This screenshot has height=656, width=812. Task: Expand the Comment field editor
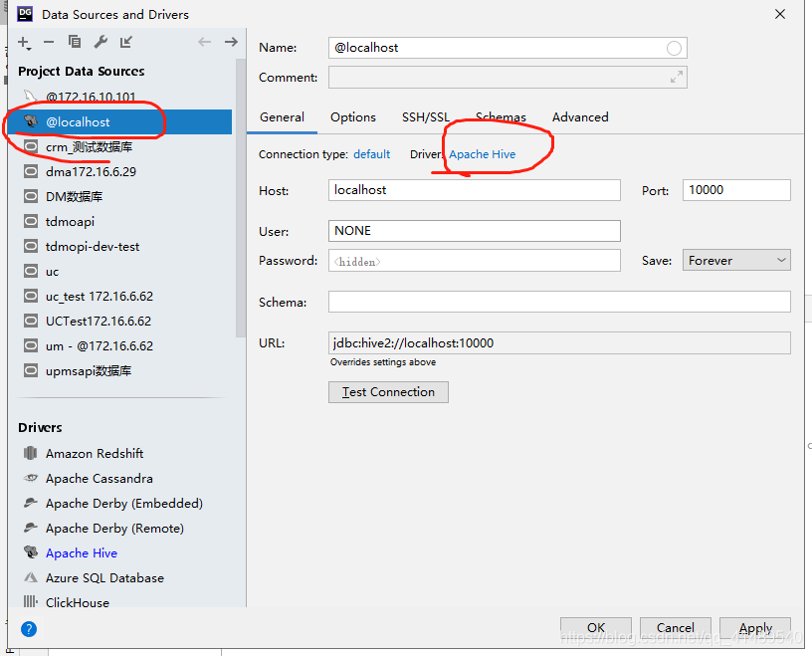(x=677, y=78)
